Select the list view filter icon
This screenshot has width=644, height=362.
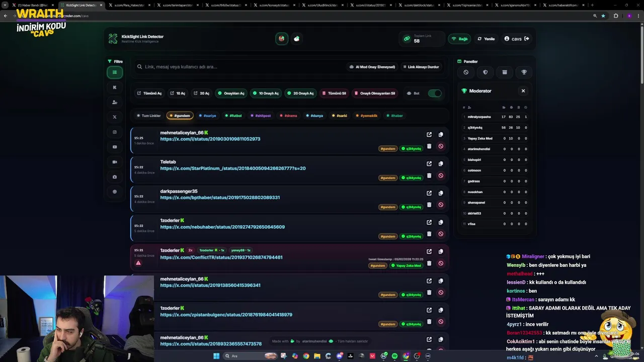[x=115, y=72]
